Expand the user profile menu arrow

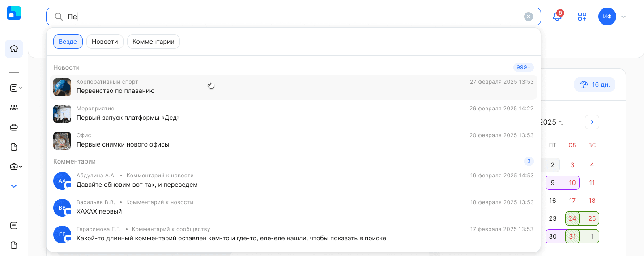[623, 17]
